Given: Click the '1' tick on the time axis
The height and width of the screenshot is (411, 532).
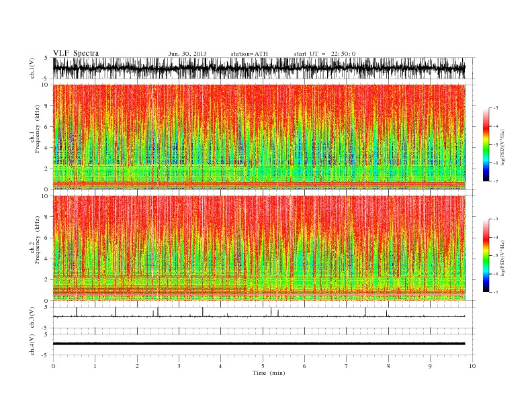Looking at the screenshot, I should [95, 366].
